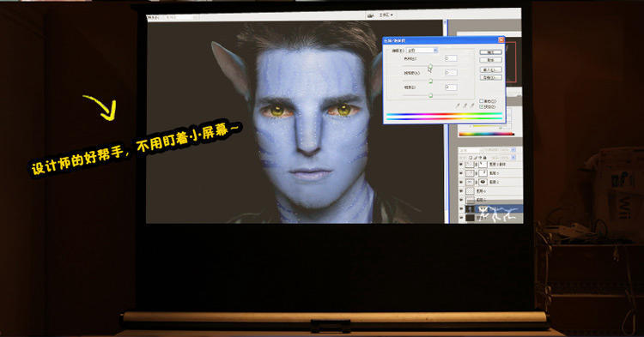Select the eyedropper tool in Hue/Saturation dialog
Screen dimensions: 644x337
click(x=458, y=105)
